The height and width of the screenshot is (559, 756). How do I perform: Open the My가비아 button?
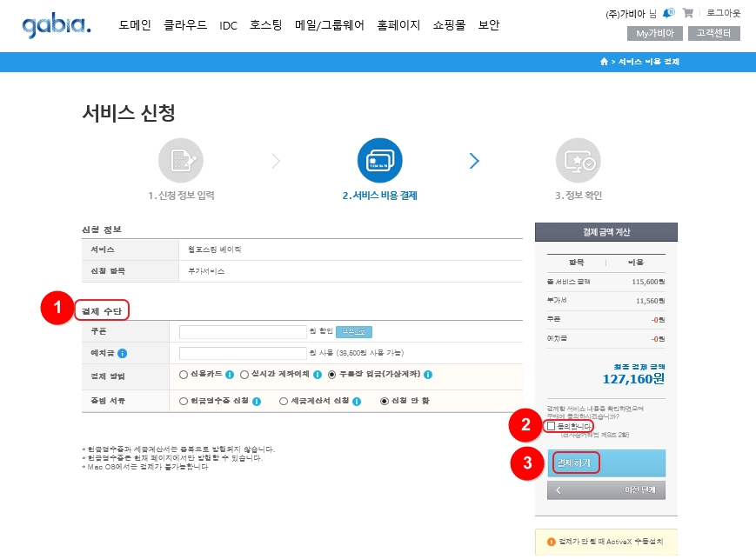[654, 34]
